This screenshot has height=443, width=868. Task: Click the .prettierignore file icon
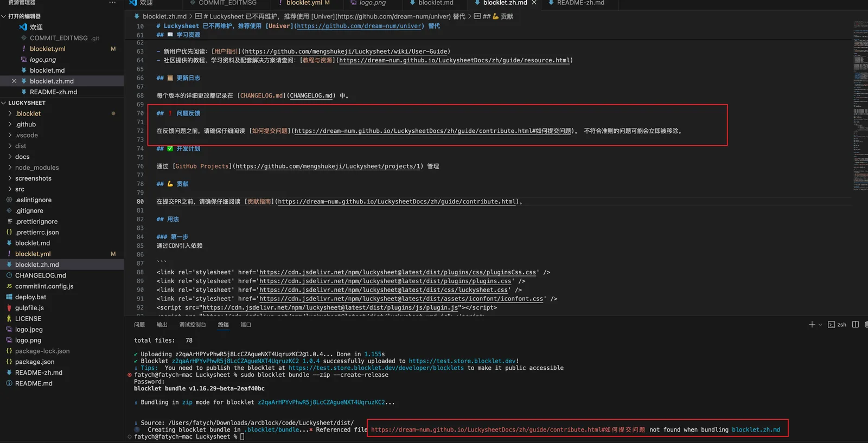coord(9,221)
